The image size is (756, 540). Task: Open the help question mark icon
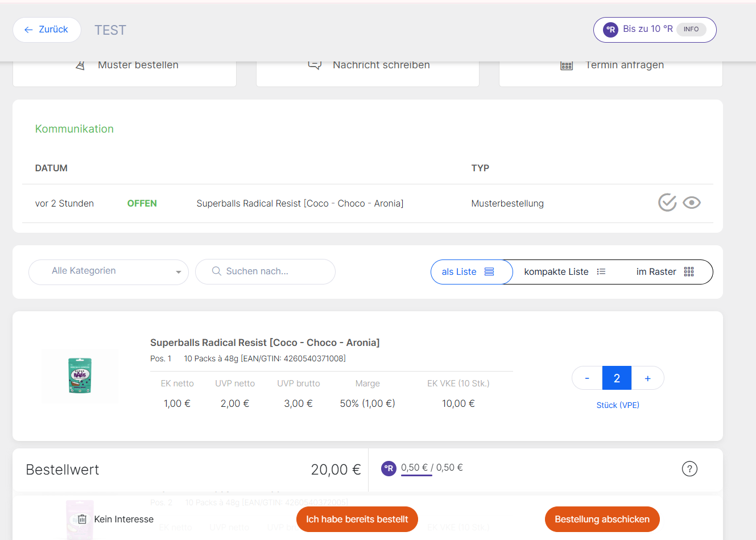tap(689, 469)
